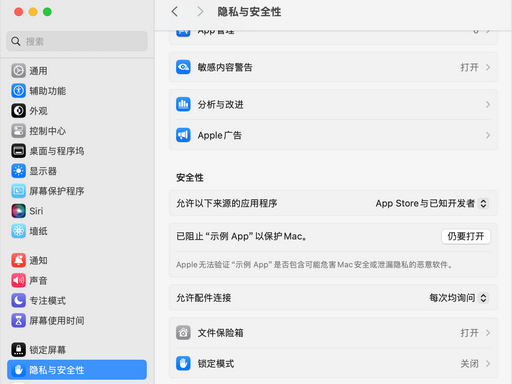
Task: Open 桌面与程序坞 icon
Action: 18,151
